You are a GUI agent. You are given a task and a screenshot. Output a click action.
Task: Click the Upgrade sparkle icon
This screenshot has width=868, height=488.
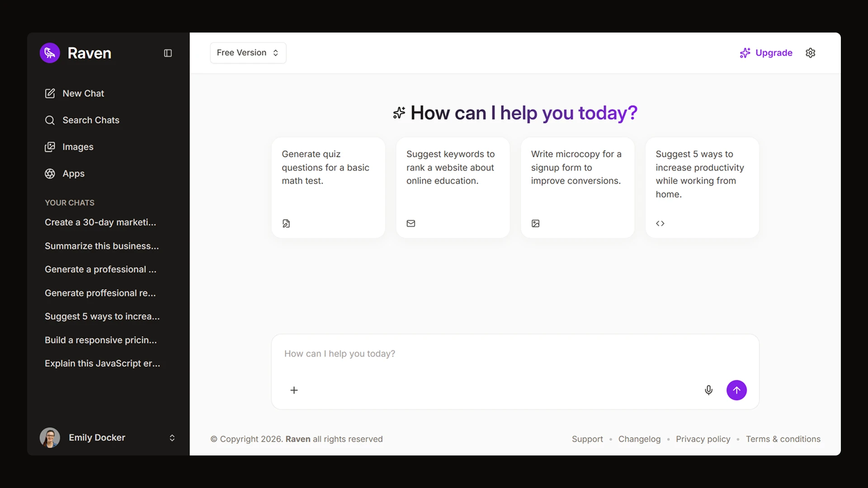click(x=745, y=53)
